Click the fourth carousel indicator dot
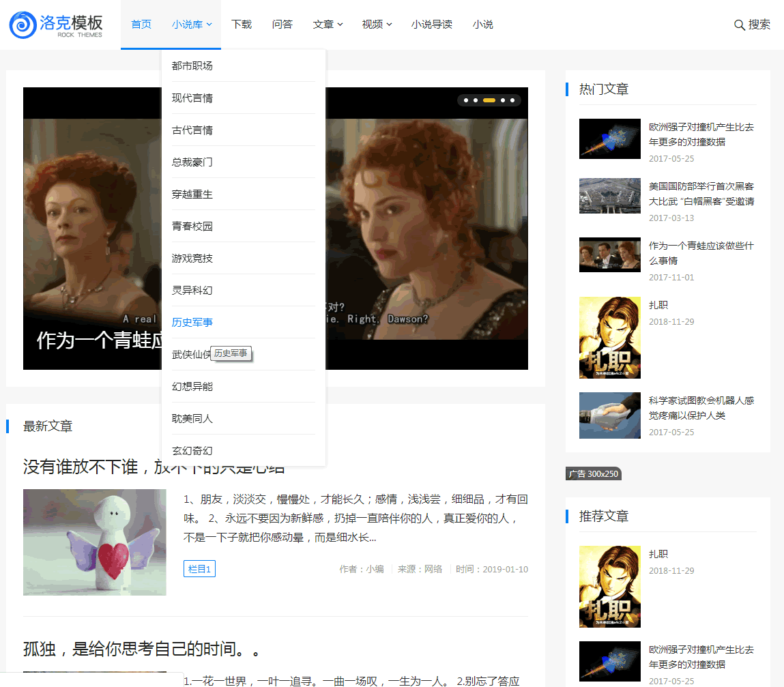The height and width of the screenshot is (687, 784). click(x=502, y=100)
